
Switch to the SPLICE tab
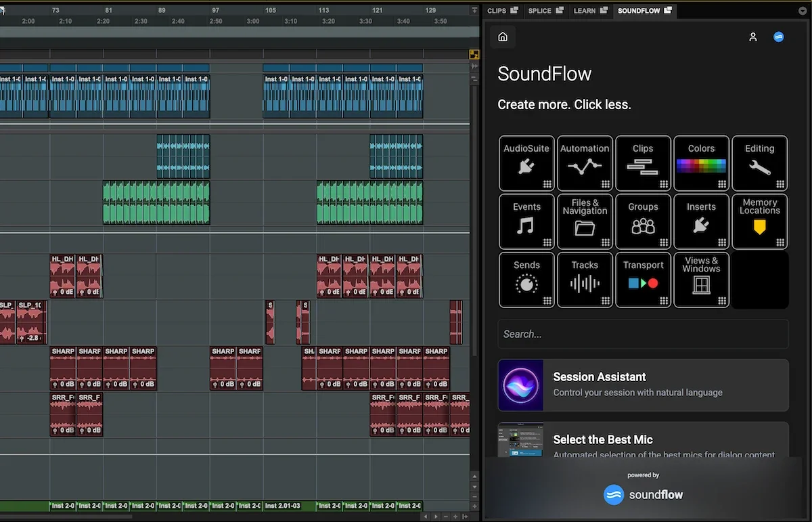click(542, 11)
